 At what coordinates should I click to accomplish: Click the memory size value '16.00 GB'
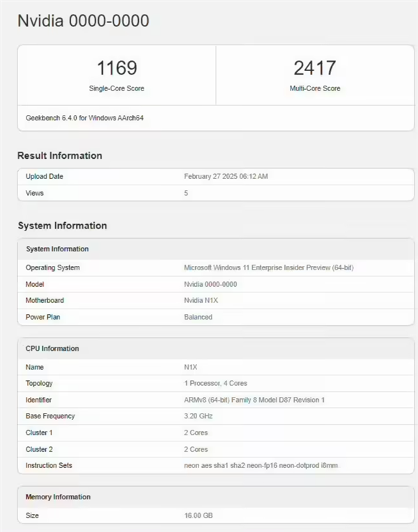point(199,516)
